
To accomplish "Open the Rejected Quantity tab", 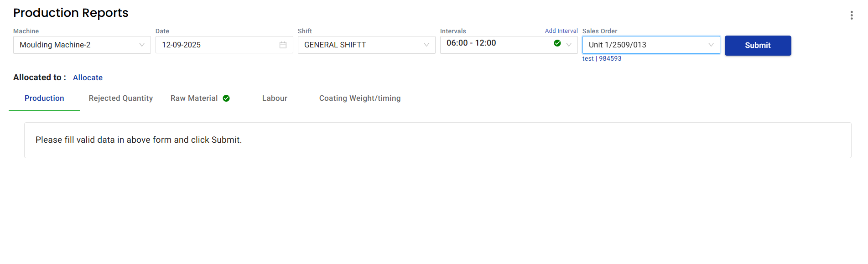I will [121, 98].
